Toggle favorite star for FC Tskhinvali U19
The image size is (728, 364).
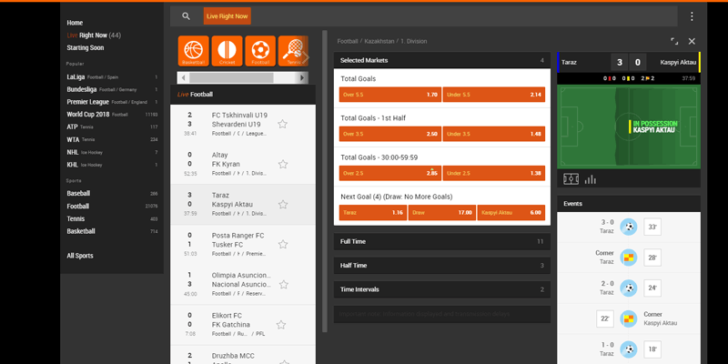tap(282, 124)
